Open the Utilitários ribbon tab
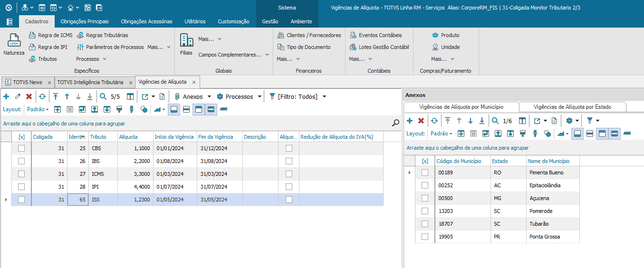The width and height of the screenshot is (644, 268). pos(195,21)
